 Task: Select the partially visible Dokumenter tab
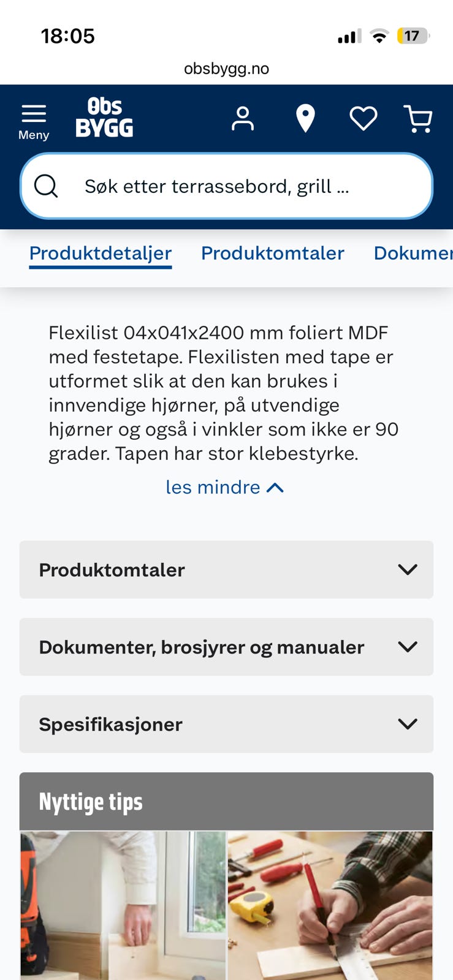pos(413,253)
